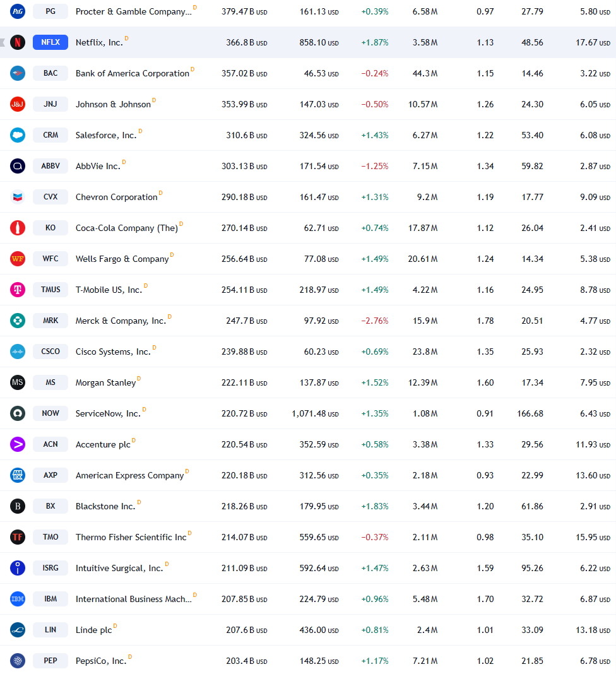Open Thermo Fisher Scientific Inc link

pyautogui.click(x=131, y=538)
